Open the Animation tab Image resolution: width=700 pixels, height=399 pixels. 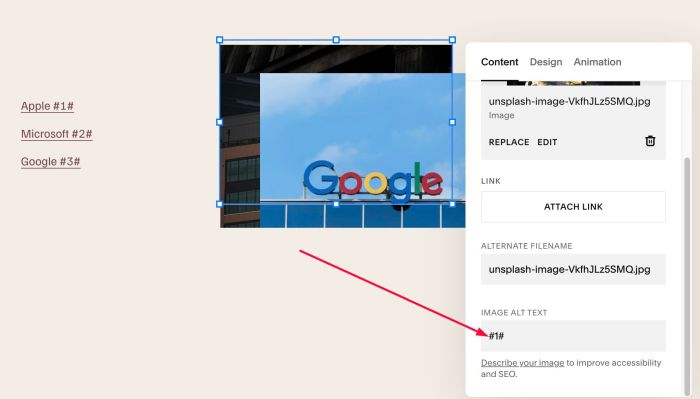point(597,62)
